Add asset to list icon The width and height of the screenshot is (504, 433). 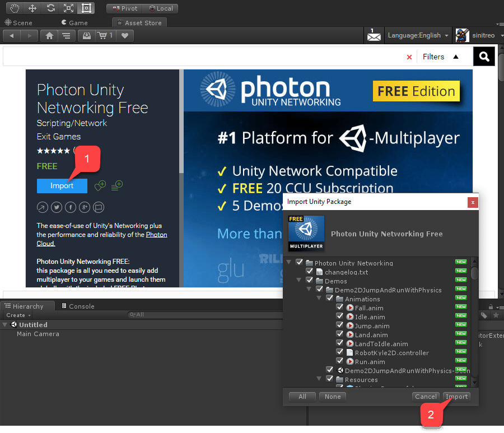[117, 185]
